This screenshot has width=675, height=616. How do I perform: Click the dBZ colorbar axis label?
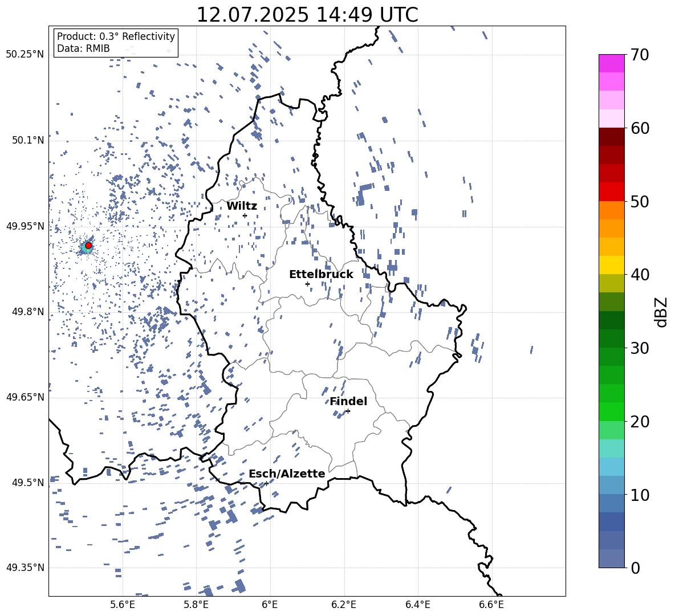[662, 312]
